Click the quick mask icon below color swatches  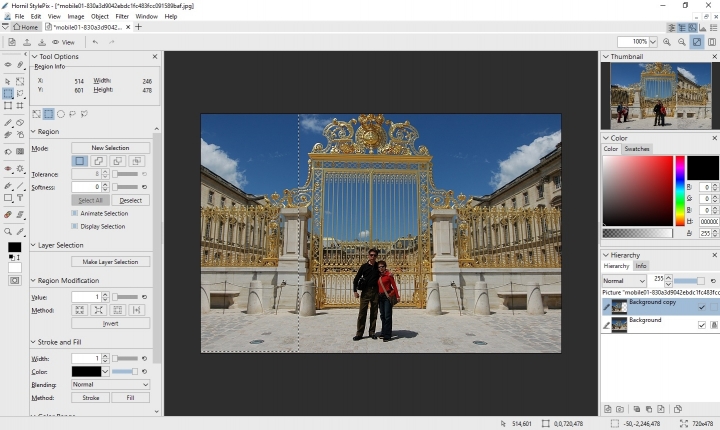(15, 280)
